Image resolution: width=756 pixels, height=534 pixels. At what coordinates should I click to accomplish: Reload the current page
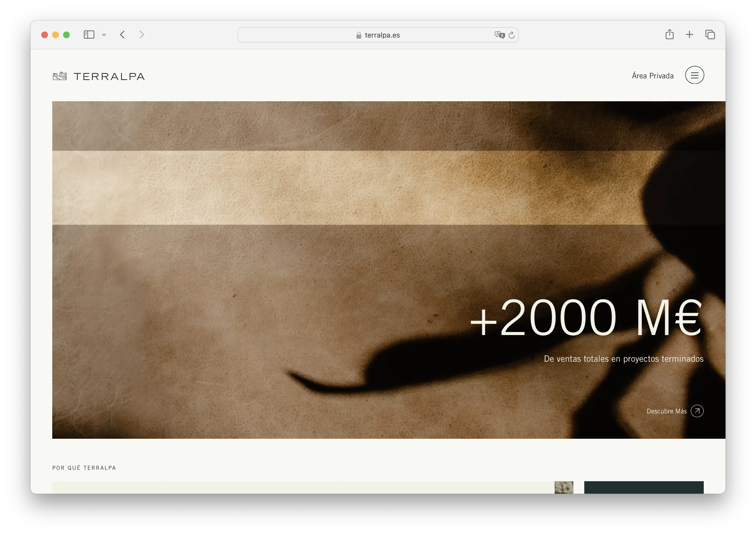coord(511,35)
